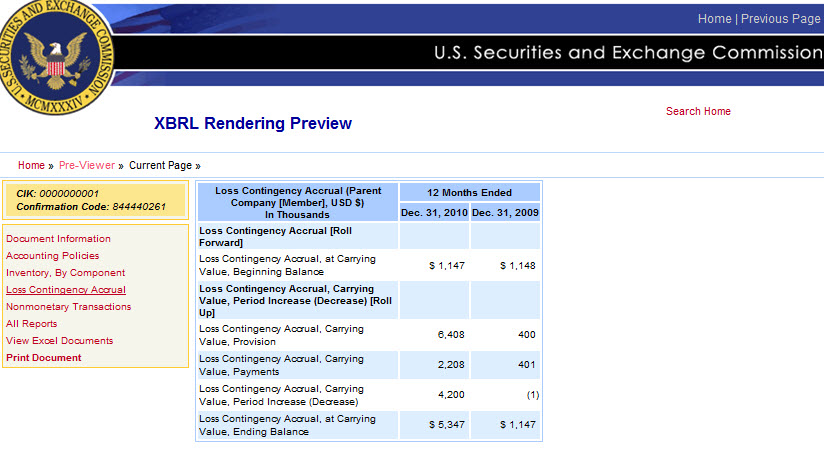824x463 pixels.
Task: Click the SEC eagle seal logo
Action: click(x=55, y=56)
